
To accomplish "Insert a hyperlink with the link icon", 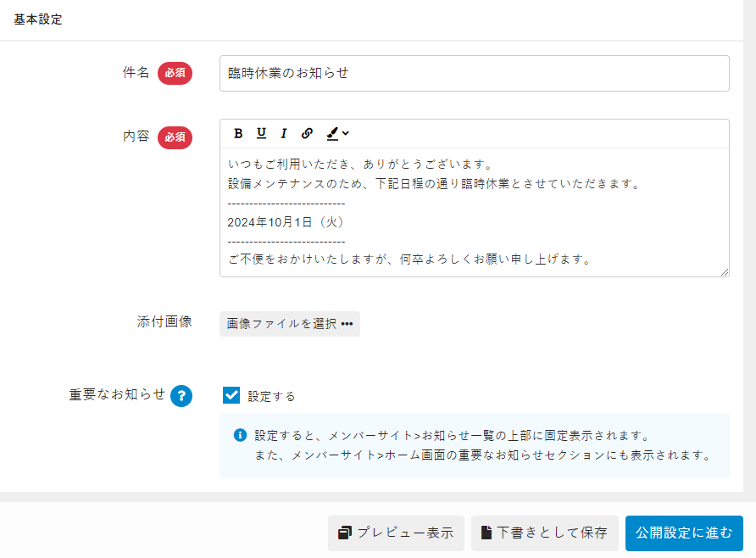I will point(307,133).
